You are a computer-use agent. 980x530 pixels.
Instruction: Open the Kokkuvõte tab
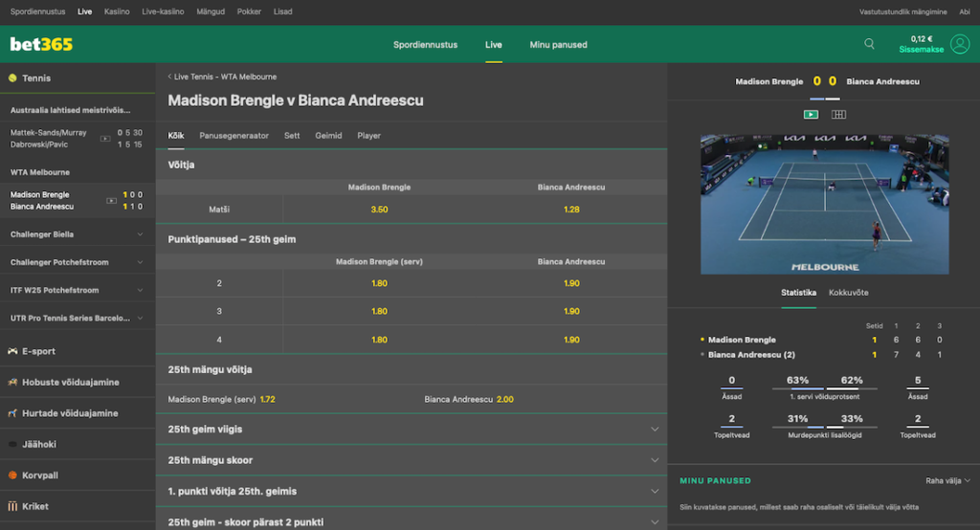[848, 292]
